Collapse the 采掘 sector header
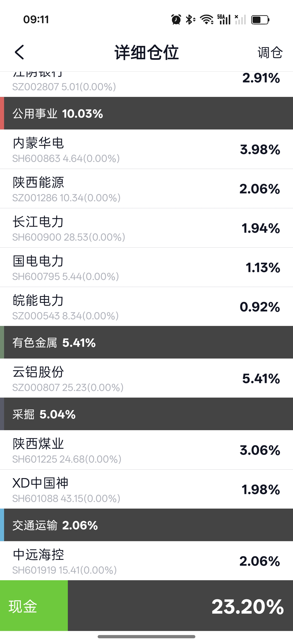Viewport: 293px width, 644px height. (146, 414)
